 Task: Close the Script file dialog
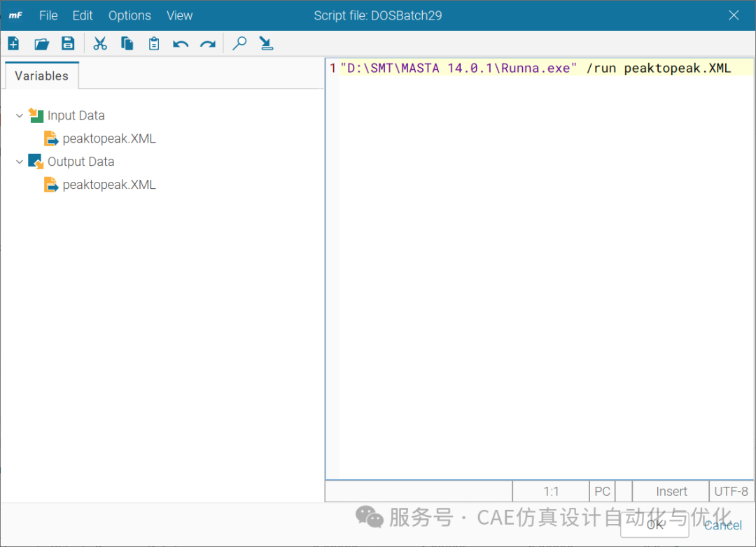734,15
